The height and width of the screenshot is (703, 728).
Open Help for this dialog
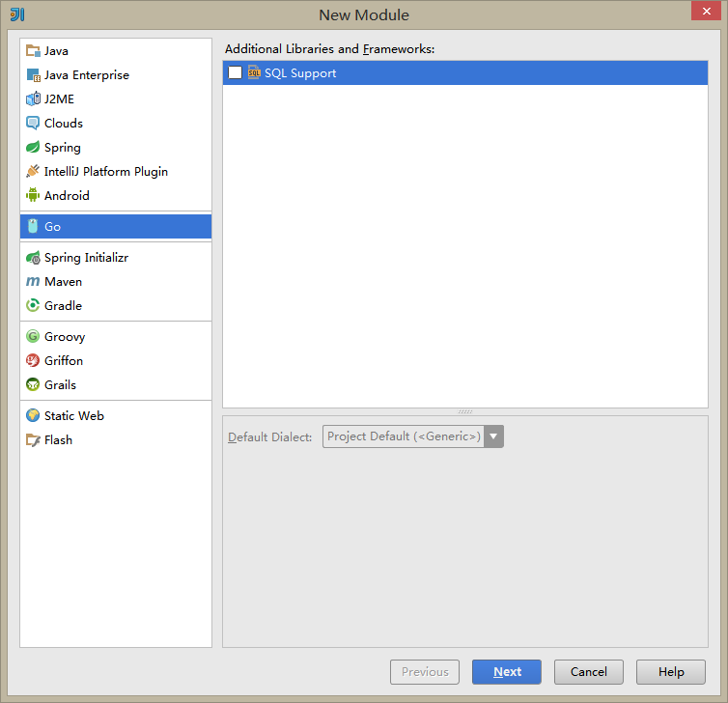click(671, 672)
